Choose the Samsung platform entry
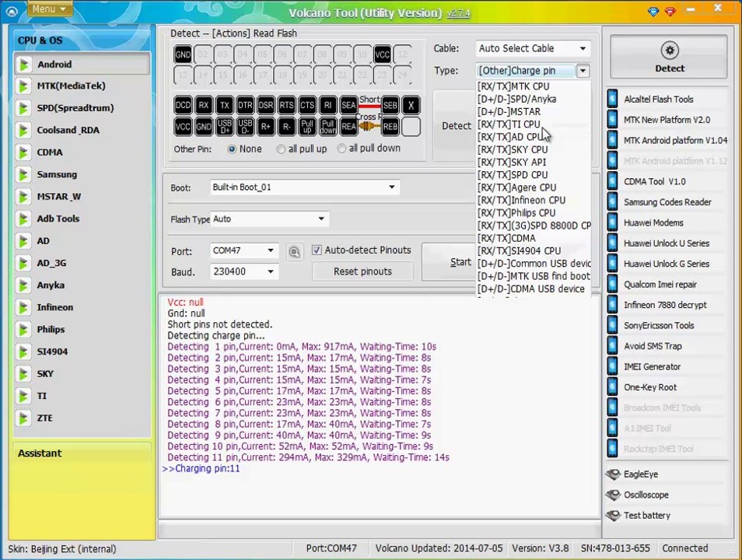The image size is (742, 560). (x=82, y=175)
